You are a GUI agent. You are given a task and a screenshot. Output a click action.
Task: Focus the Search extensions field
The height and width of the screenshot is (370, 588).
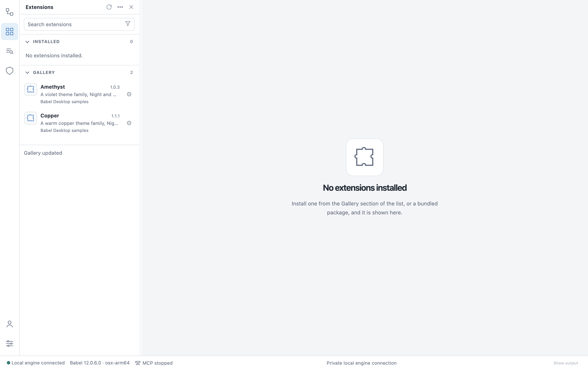pyautogui.click(x=79, y=25)
